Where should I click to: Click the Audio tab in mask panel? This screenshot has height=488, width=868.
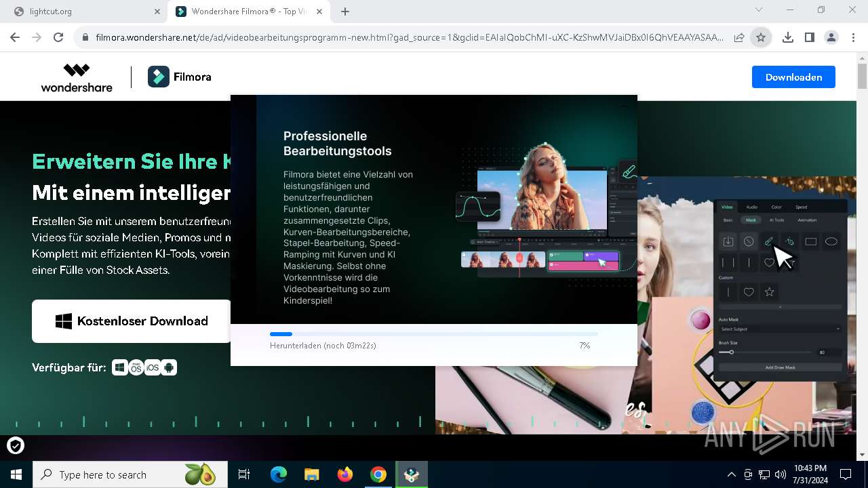click(x=752, y=207)
